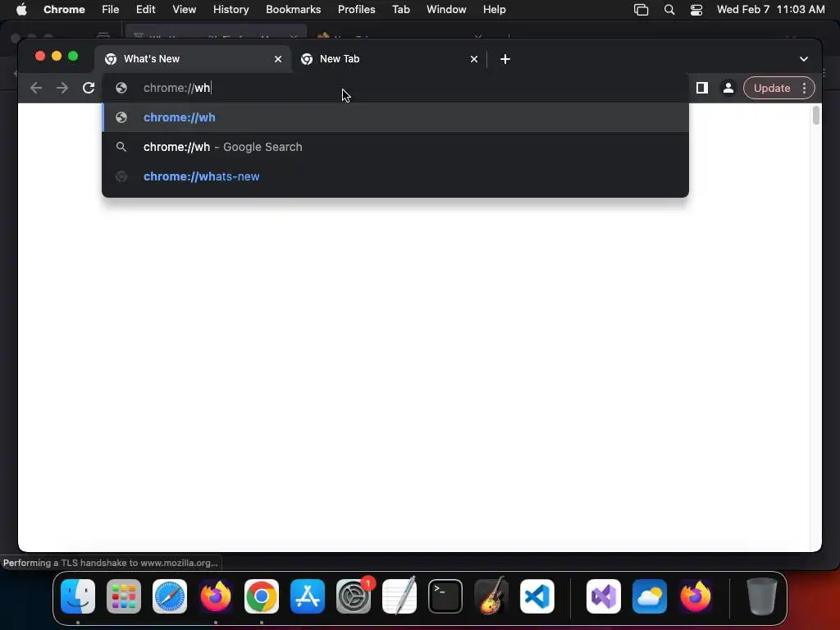Reload the current Chrome page

[89, 88]
